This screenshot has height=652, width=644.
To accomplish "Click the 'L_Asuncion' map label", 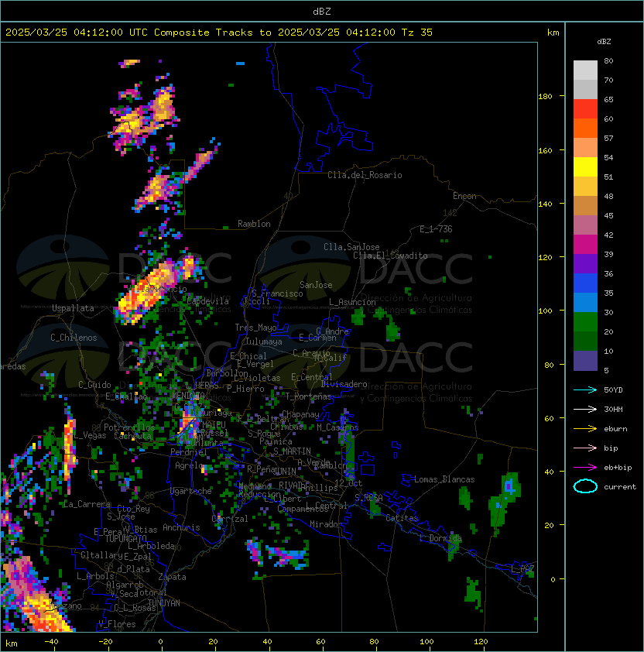I will (352, 302).
